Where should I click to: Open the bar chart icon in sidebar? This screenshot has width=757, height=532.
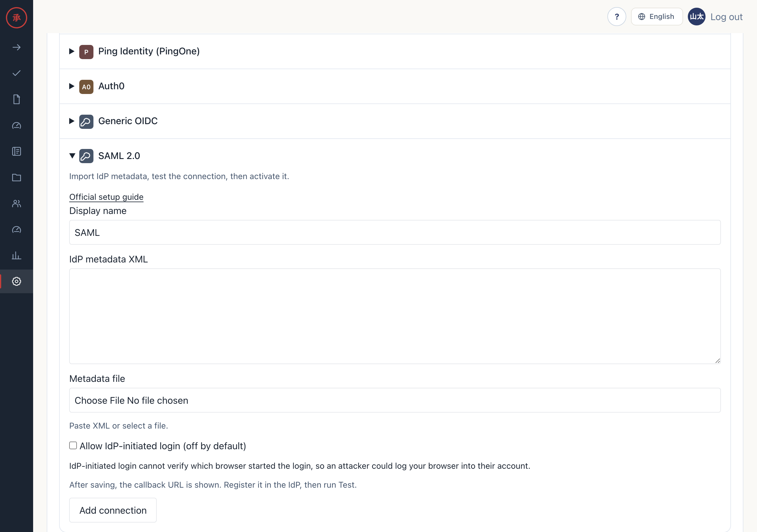pyautogui.click(x=17, y=255)
